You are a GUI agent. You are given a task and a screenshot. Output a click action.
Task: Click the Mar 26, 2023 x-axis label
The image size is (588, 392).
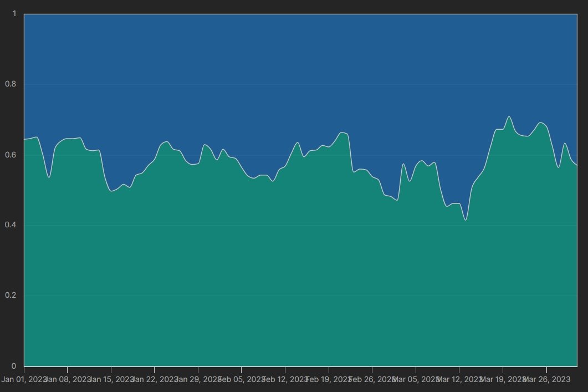click(x=546, y=379)
